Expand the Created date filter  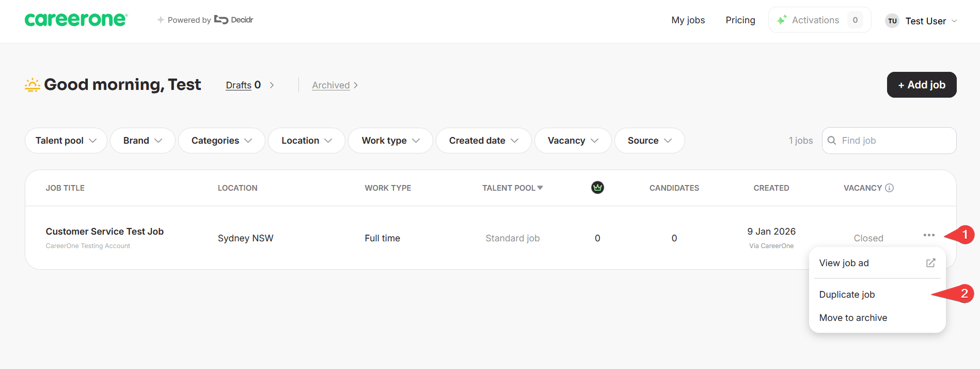pos(484,141)
